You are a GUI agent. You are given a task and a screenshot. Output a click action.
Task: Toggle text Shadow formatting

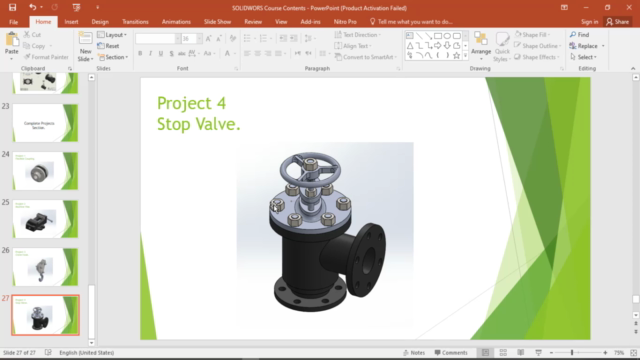coord(171,53)
